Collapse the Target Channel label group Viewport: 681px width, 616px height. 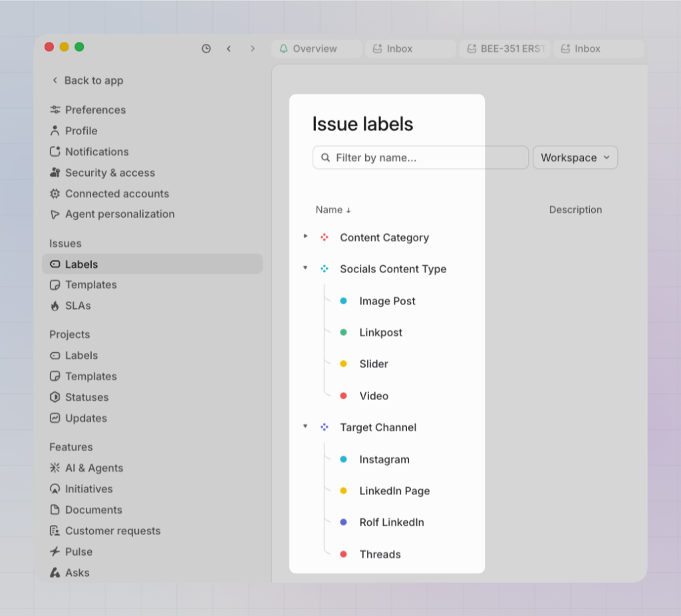click(305, 427)
